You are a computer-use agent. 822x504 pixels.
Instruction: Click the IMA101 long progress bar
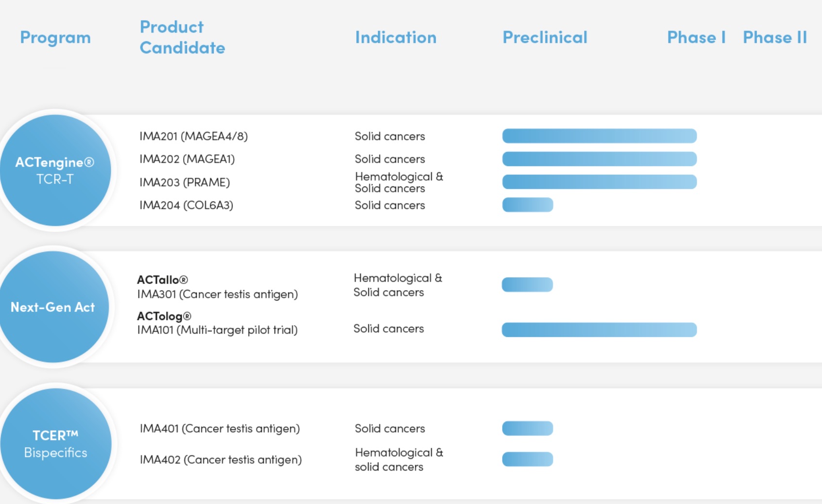[599, 330]
